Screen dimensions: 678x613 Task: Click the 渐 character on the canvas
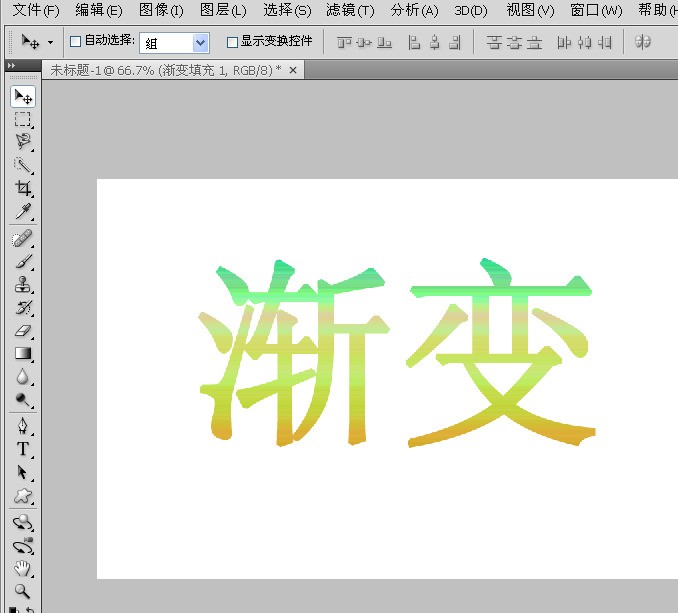294,352
